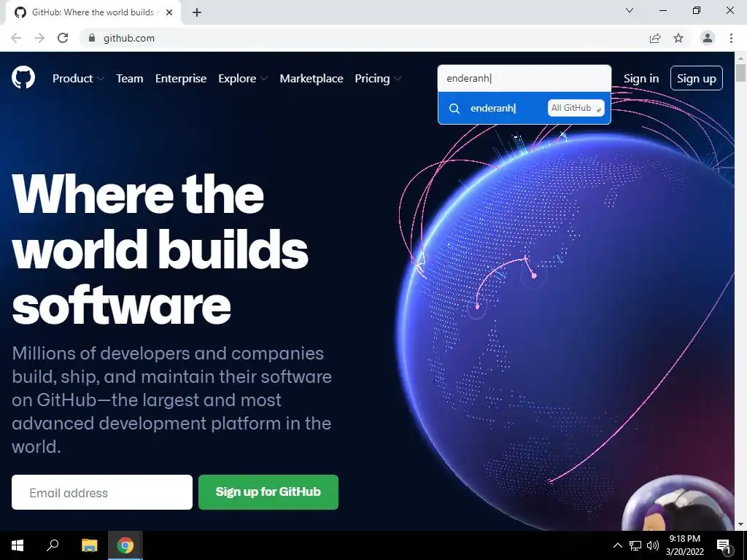Launch File Explorer from taskbar
The height and width of the screenshot is (560, 747).
pyautogui.click(x=89, y=545)
